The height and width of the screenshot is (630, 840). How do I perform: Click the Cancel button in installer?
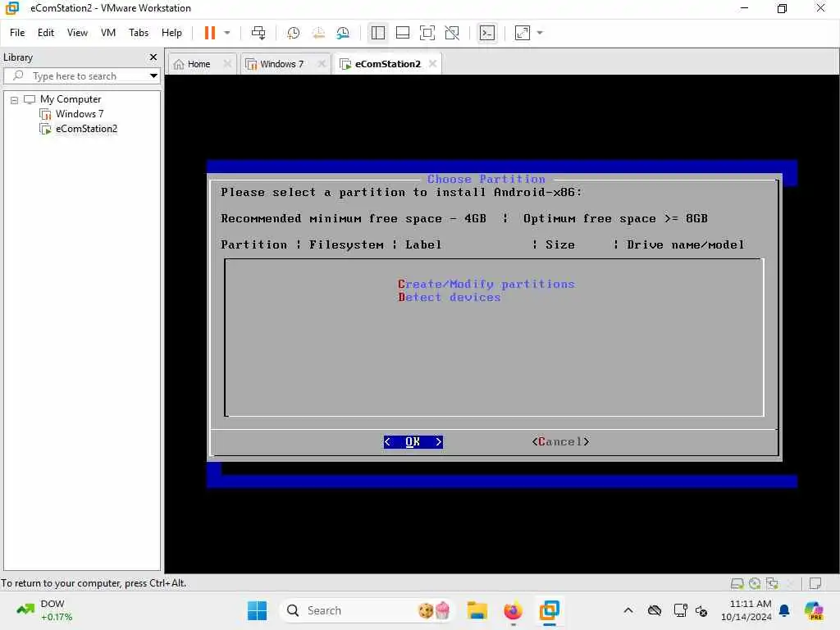pyautogui.click(x=560, y=441)
